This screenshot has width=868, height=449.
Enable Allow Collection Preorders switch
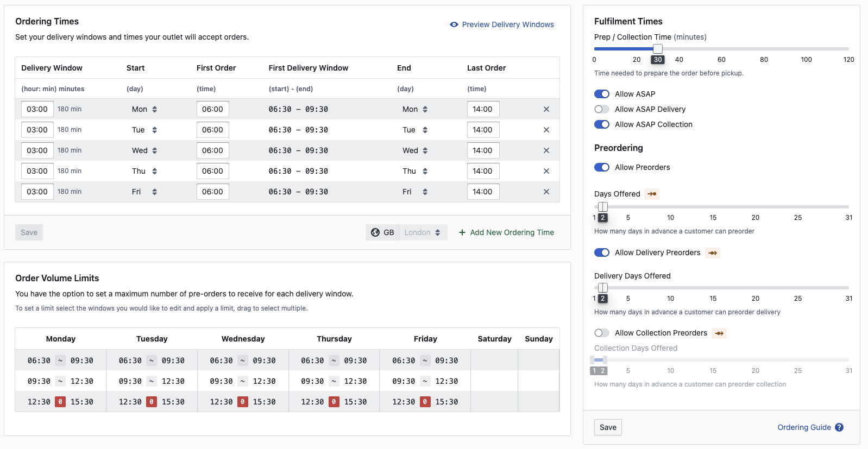coord(601,333)
